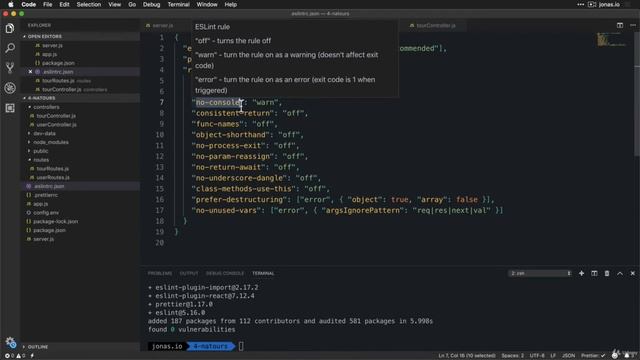
Task: Open tourRoutes.js under routes folder
Action: point(53,169)
